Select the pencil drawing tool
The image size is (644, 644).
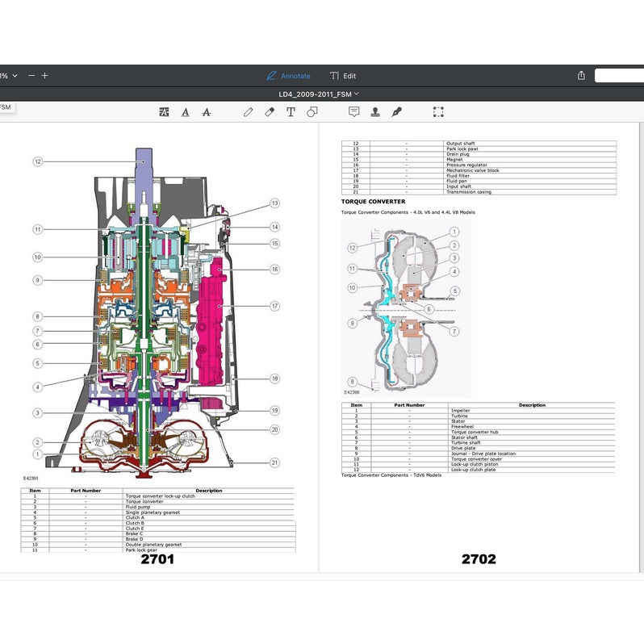coord(248,112)
